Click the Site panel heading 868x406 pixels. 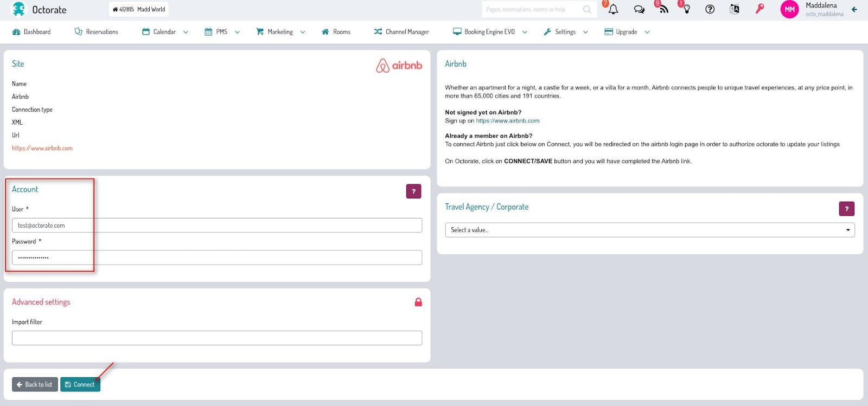18,63
